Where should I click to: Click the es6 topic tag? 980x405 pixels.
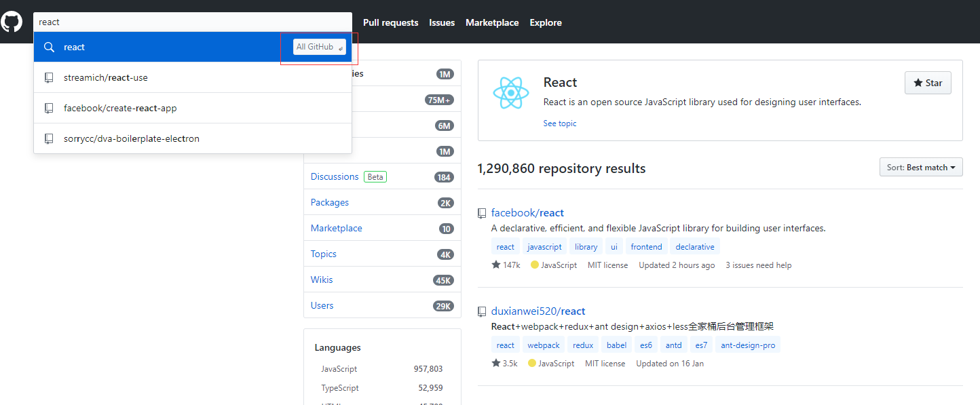coord(646,345)
